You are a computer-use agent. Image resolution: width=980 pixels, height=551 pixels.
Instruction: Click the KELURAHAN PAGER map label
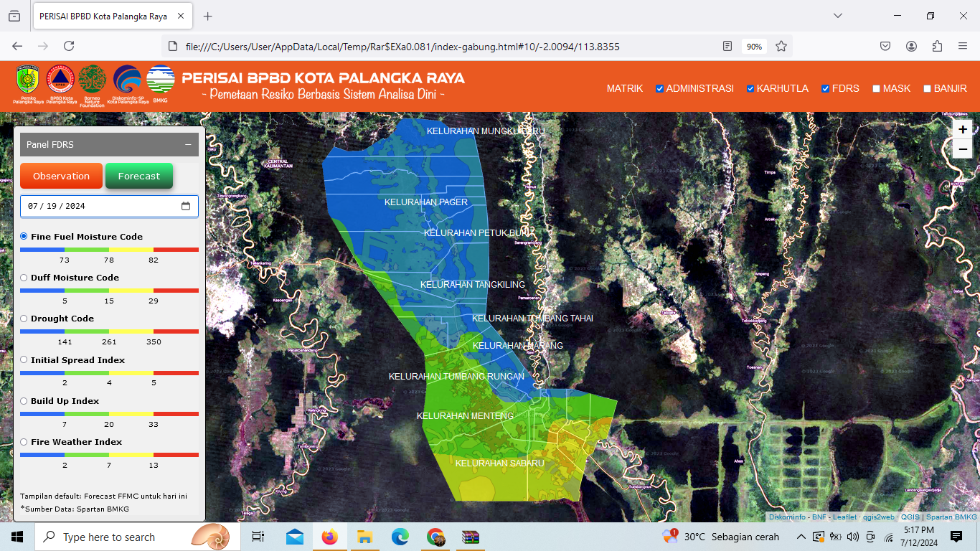[x=426, y=202]
